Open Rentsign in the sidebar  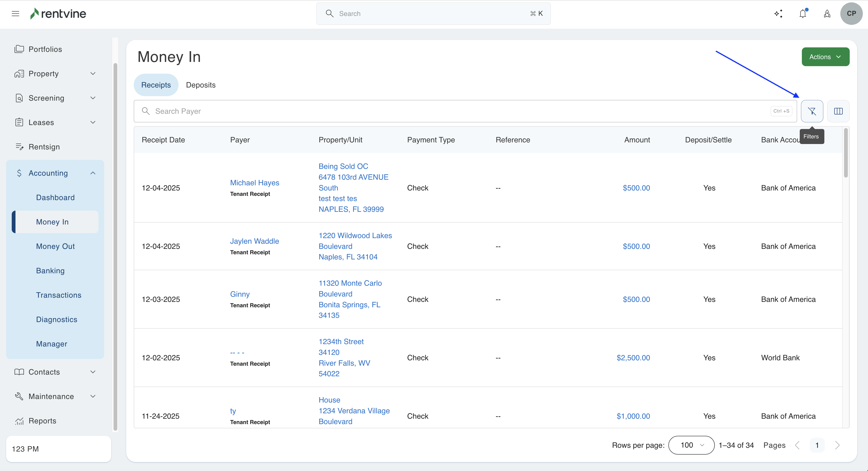click(44, 147)
